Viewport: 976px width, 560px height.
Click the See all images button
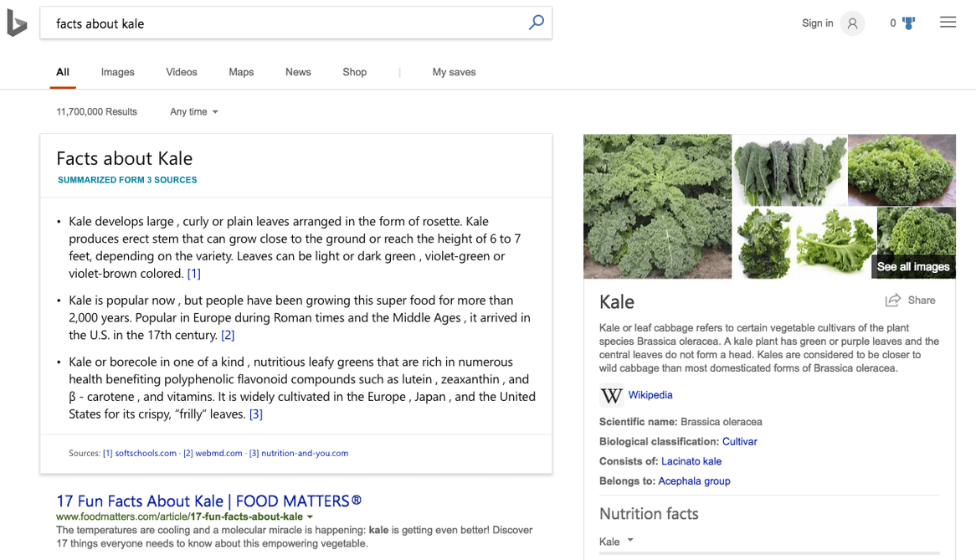click(912, 266)
